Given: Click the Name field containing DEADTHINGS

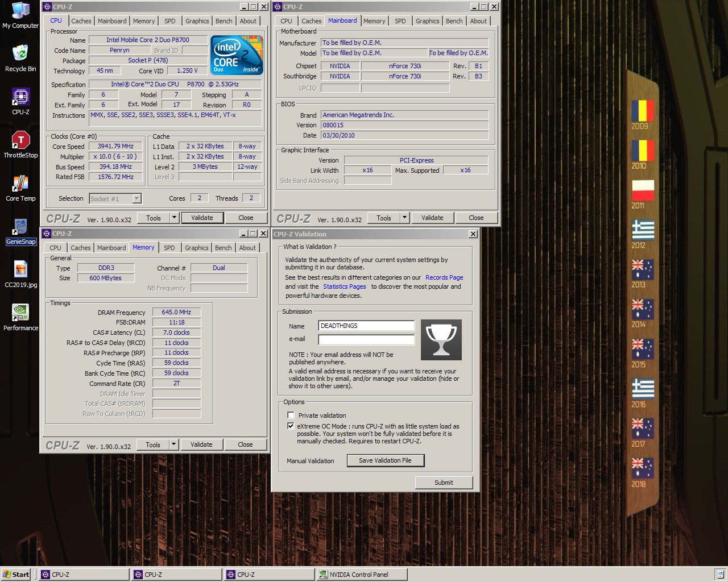Looking at the screenshot, I should (366, 326).
